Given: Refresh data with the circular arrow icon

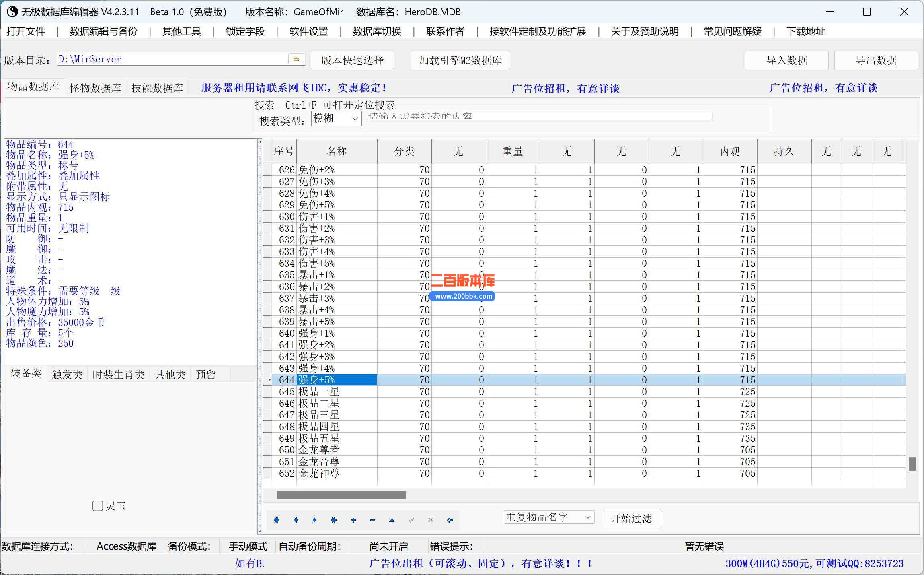Looking at the screenshot, I should 450,520.
